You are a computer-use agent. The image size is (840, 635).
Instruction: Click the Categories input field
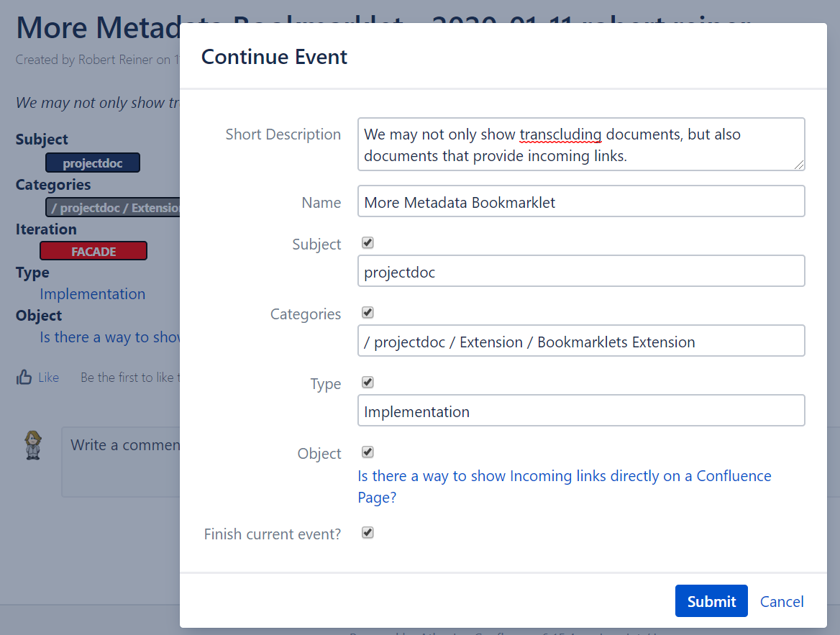[580, 342]
